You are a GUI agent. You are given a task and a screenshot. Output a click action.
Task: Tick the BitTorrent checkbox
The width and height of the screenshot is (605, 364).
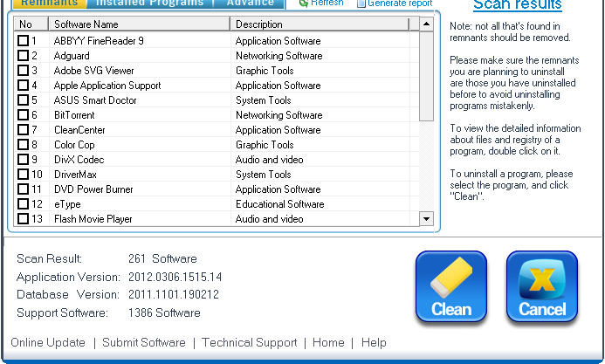click(24, 115)
